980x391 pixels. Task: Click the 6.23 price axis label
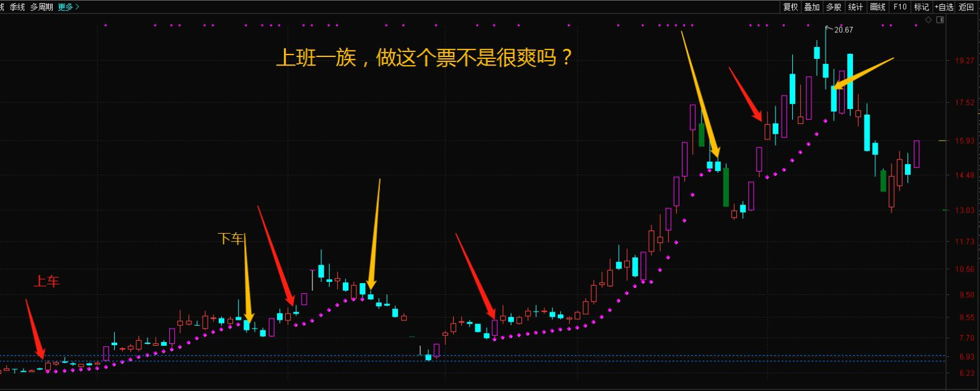(x=966, y=374)
